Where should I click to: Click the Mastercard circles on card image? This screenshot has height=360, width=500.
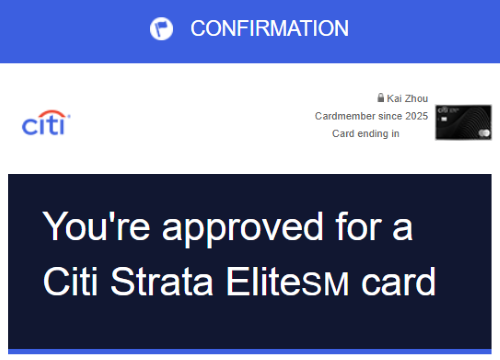484,133
